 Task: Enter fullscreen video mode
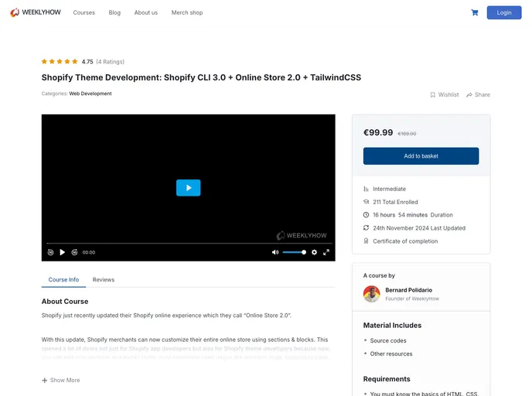pyautogui.click(x=326, y=252)
